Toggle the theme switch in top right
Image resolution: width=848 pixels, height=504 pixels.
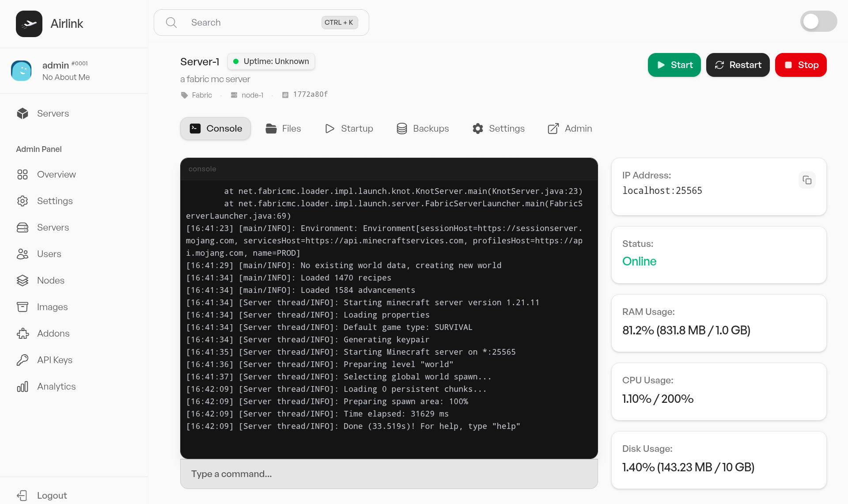coord(818,22)
